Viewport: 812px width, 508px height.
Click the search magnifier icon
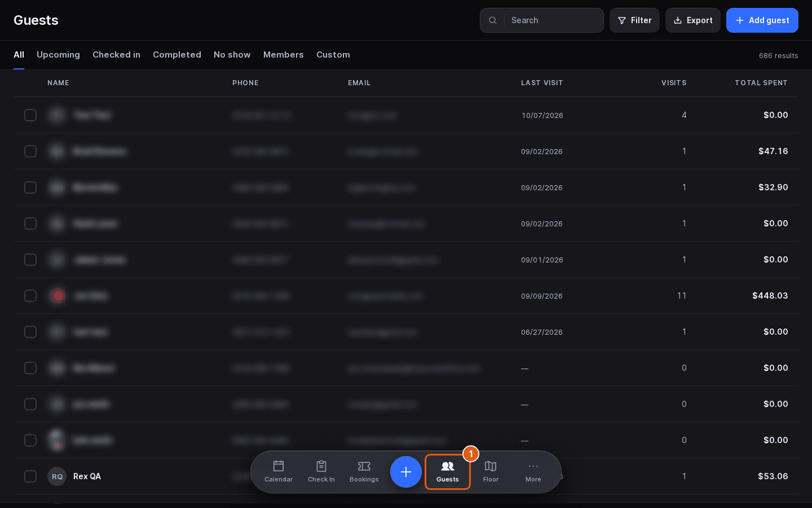(493, 20)
